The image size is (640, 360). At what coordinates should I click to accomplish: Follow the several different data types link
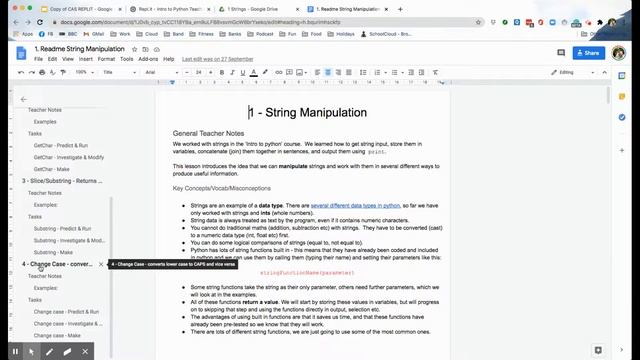pos(356,206)
